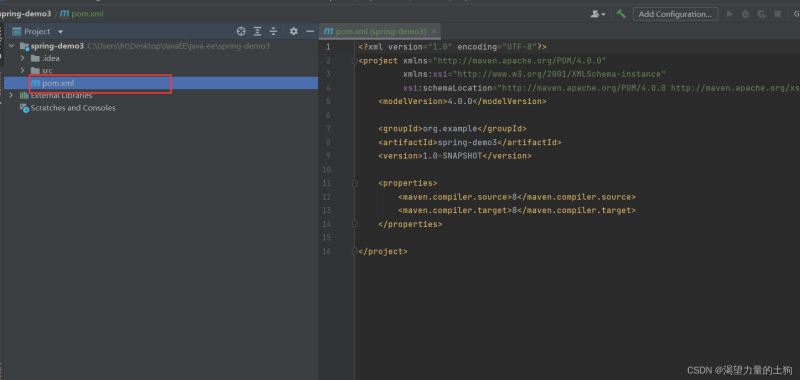Image resolution: width=800 pixels, height=380 pixels.
Task: Click the spring-demo3 artifactId value
Action: tap(467, 142)
